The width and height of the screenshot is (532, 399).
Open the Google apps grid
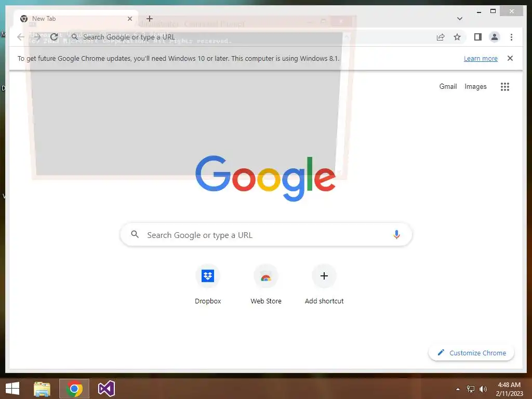click(x=505, y=87)
